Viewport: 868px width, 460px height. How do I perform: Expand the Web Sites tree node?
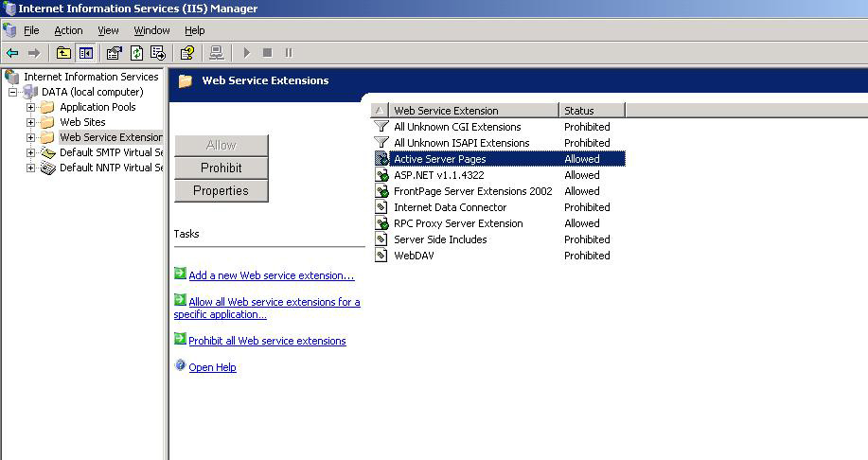30,122
